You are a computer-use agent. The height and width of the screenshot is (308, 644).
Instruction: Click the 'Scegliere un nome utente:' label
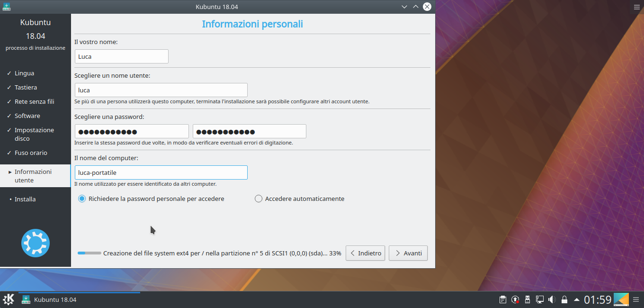tap(112, 75)
